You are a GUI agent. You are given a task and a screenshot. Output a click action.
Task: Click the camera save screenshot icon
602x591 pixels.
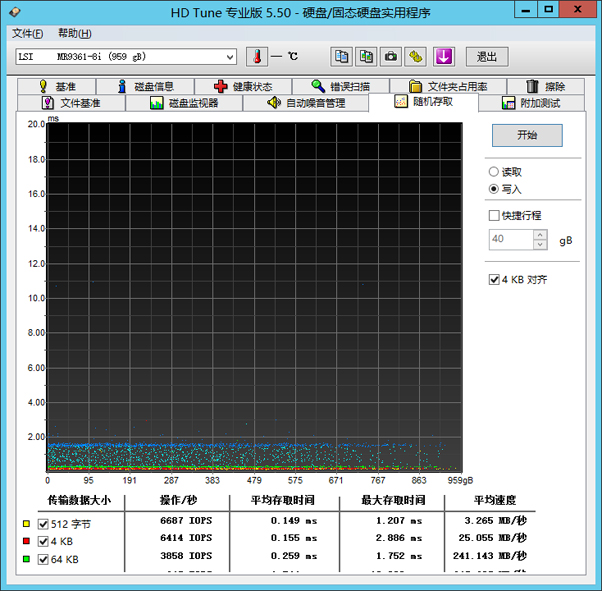391,57
